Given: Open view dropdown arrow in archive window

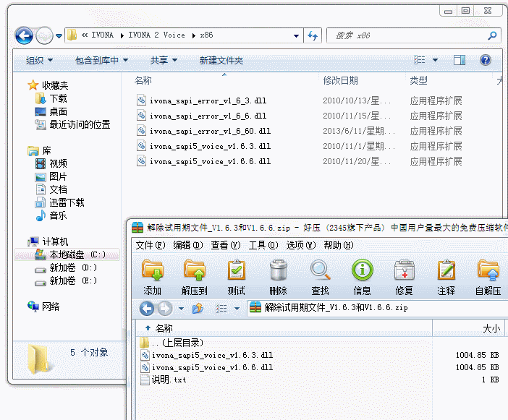Looking at the screenshot, I should pos(237,309).
